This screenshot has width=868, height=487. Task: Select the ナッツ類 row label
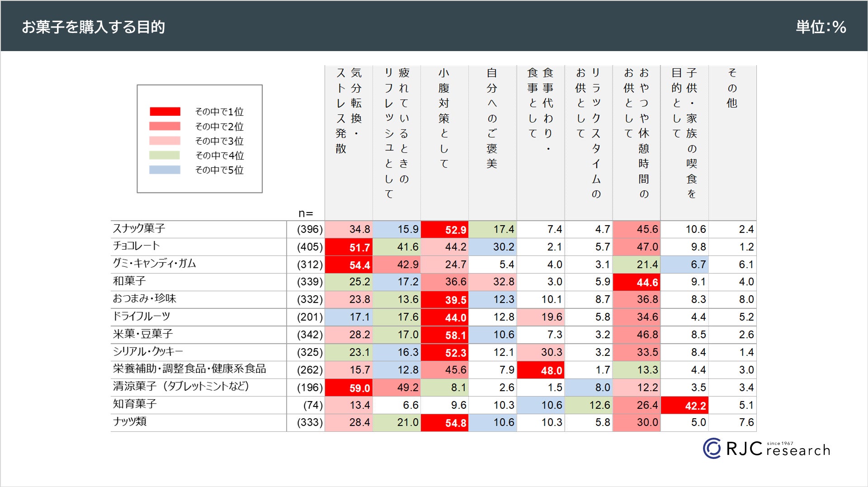coord(130,422)
